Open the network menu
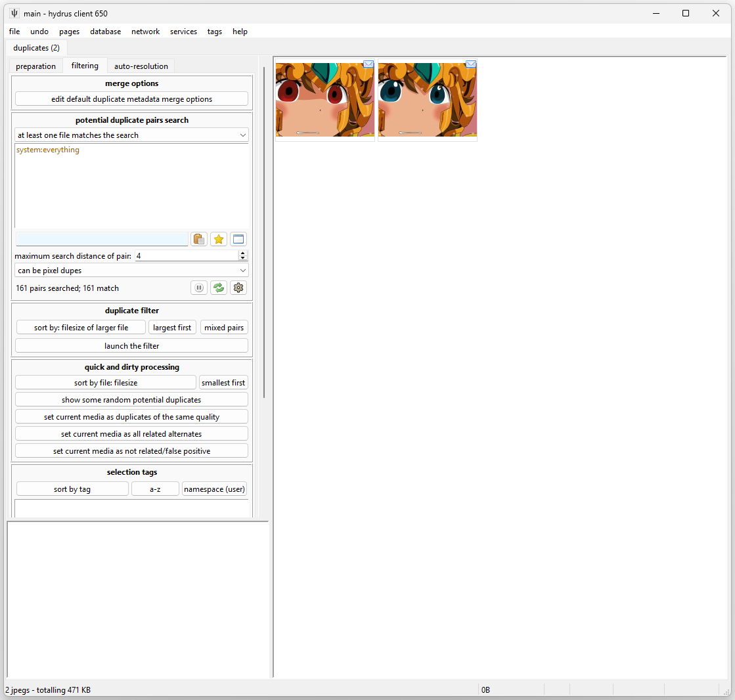The height and width of the screenshot is (700, 735). pos(145,32)
